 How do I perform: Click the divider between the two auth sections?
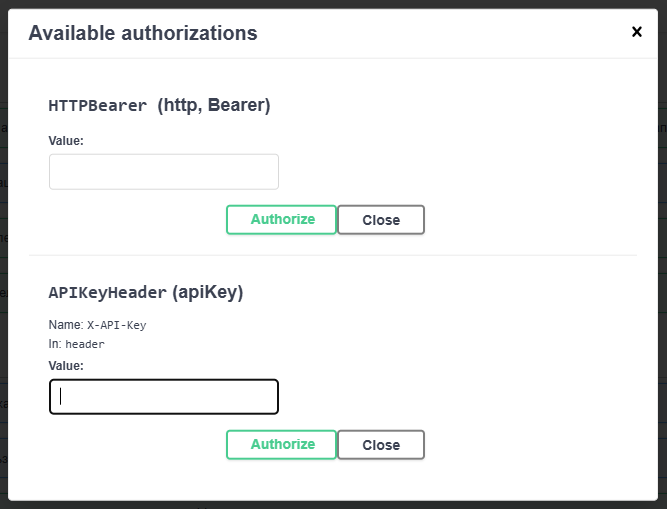coord(333,255)
